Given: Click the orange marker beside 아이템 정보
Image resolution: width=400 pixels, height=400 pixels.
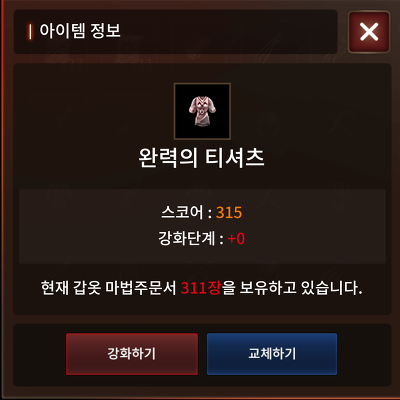Looking at the screenshot, I should tap(30, 32).
